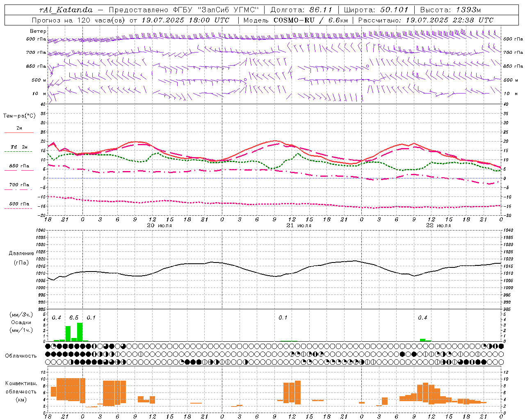Click the Высота: 1393м value
The image size is (525, 420).
[450, 10]
